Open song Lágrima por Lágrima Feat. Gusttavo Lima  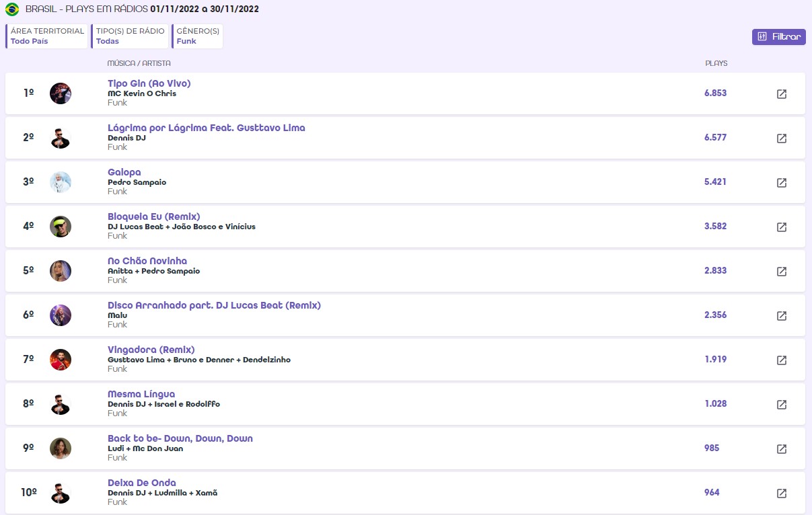click(x=207, y=128)
